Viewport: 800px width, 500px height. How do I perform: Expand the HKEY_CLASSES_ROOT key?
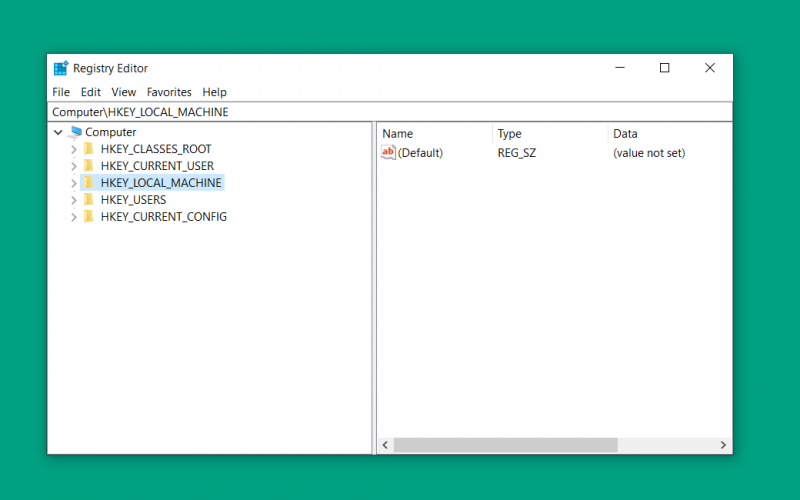pyautogui.click(x=73, y=149)
